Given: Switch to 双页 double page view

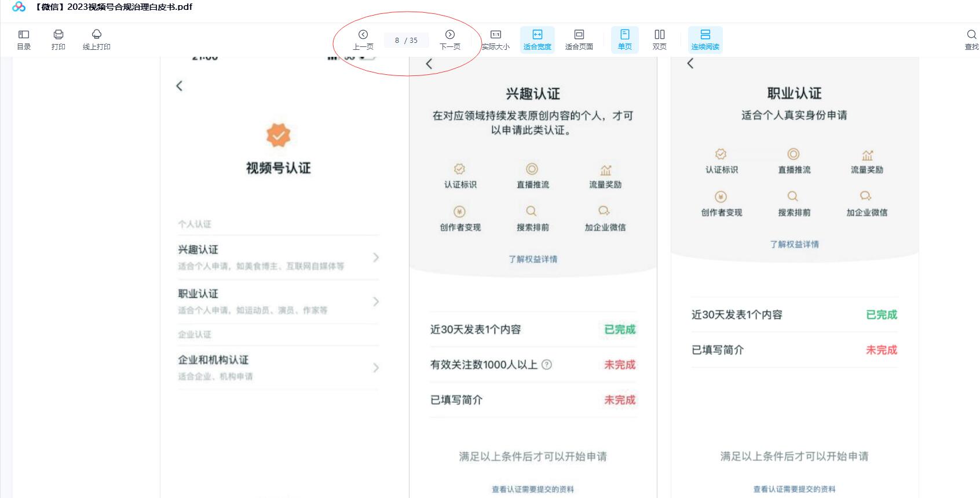Looking at the screenshot, I should click(660, 39).
